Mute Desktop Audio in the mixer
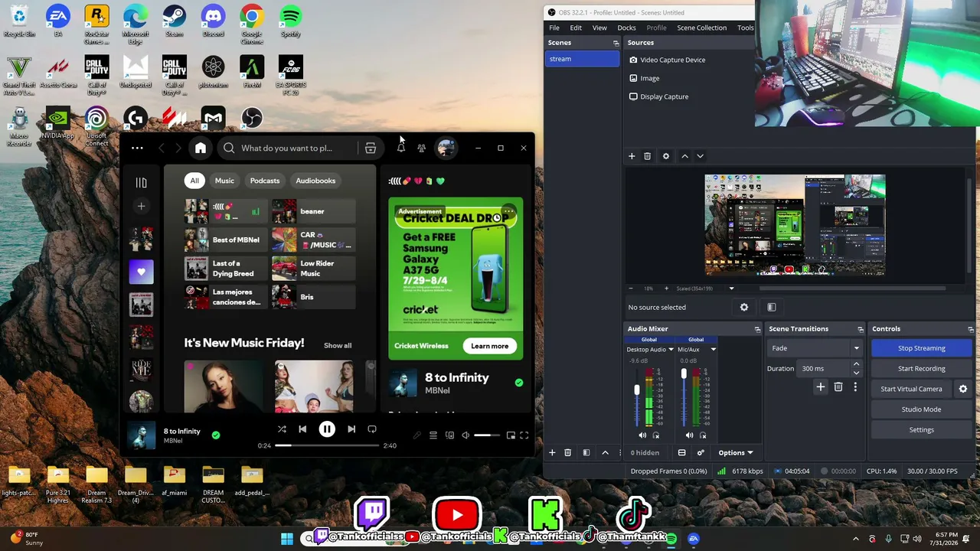 [642, 435]
